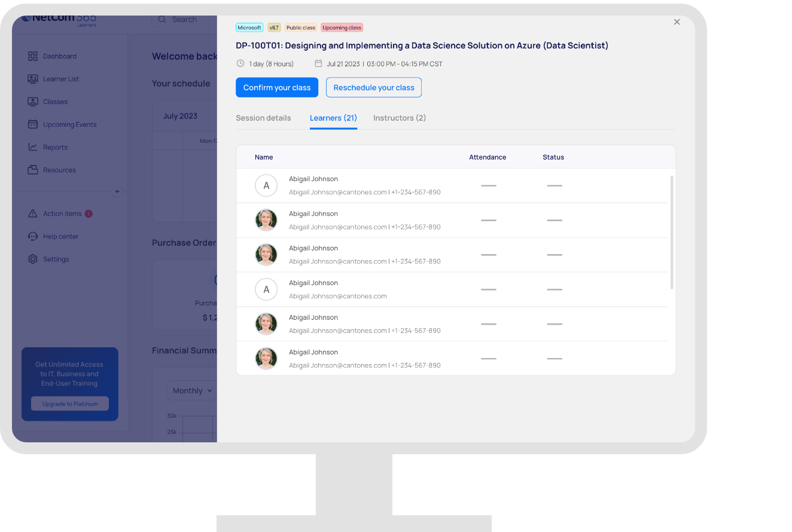Switch to the Session details tab
This screenshot has width=792, height=532.
click(263, 118)
